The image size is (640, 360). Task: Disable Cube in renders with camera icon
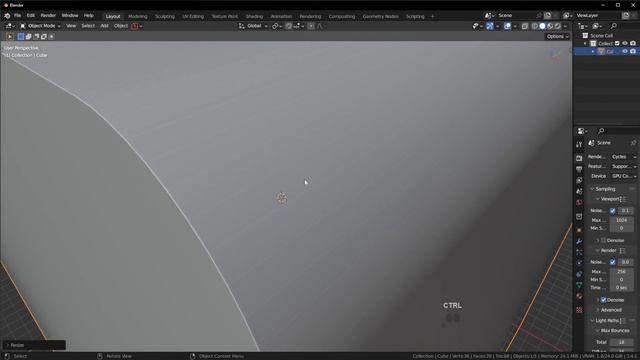click(x=633, y=51)
